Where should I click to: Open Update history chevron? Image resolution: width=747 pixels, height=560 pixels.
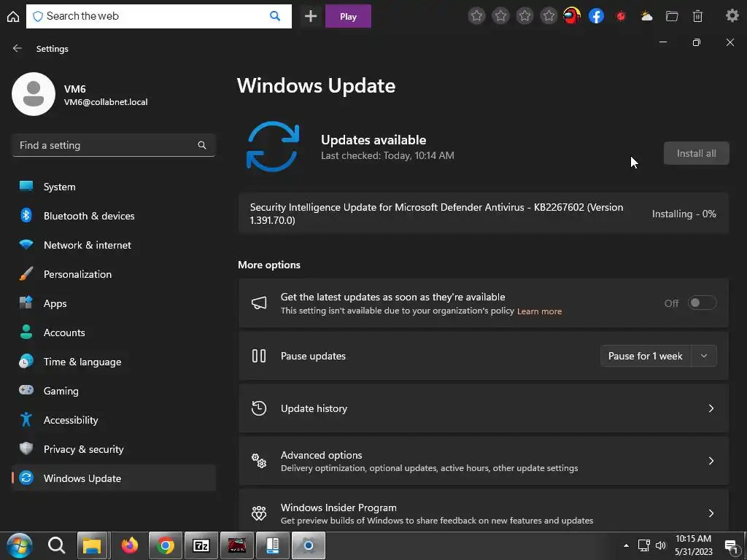(x=711, y=408)
